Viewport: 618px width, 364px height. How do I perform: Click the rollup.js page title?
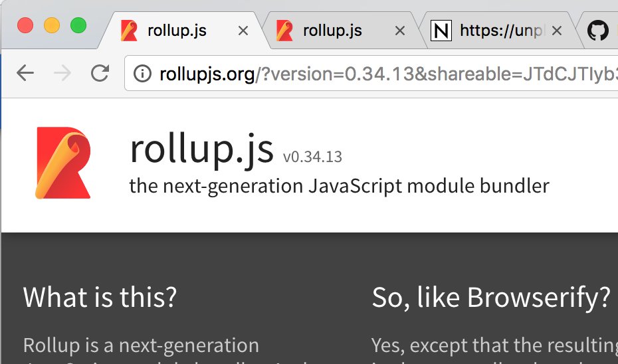[x=201, y=150]
